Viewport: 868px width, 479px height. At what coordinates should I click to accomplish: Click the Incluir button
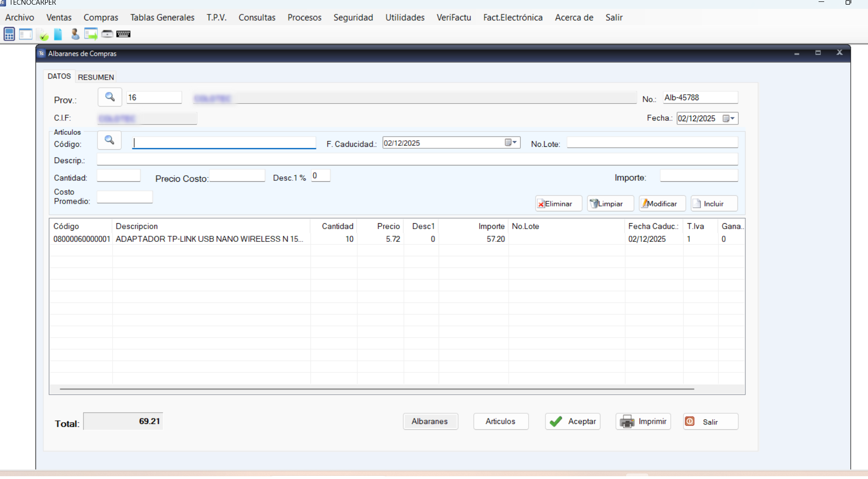click(x=714, y=204)
